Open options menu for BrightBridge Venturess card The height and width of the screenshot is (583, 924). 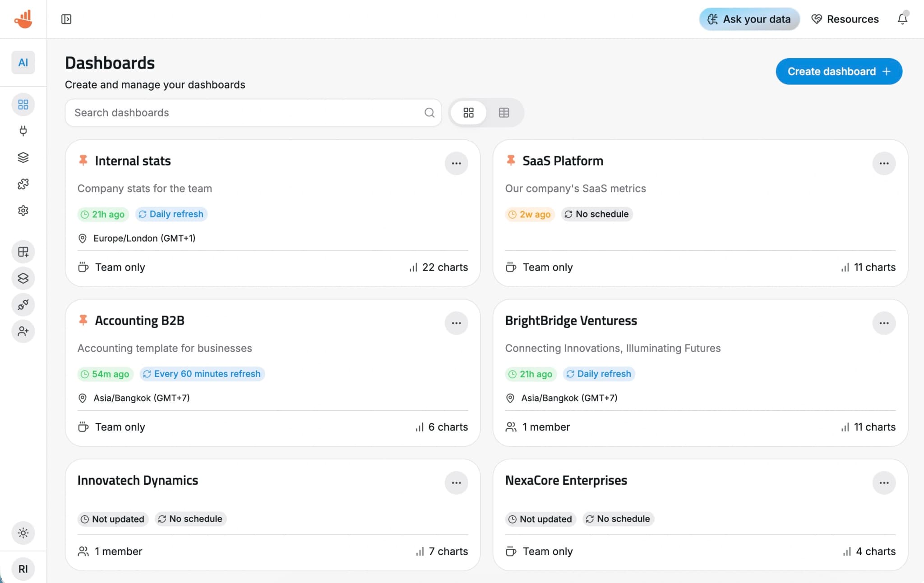[884, 323]
